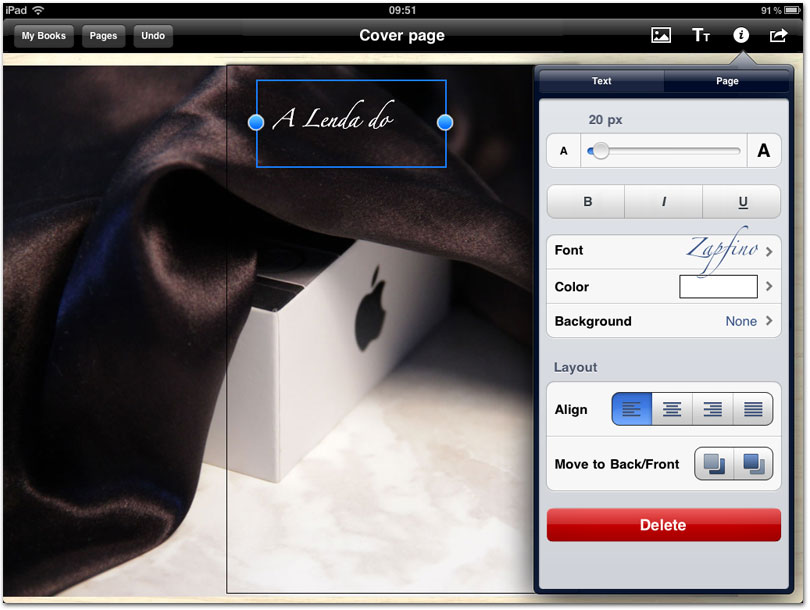
Task: Grab the right resize handle of text box
Action: click(x=445, y=122)
